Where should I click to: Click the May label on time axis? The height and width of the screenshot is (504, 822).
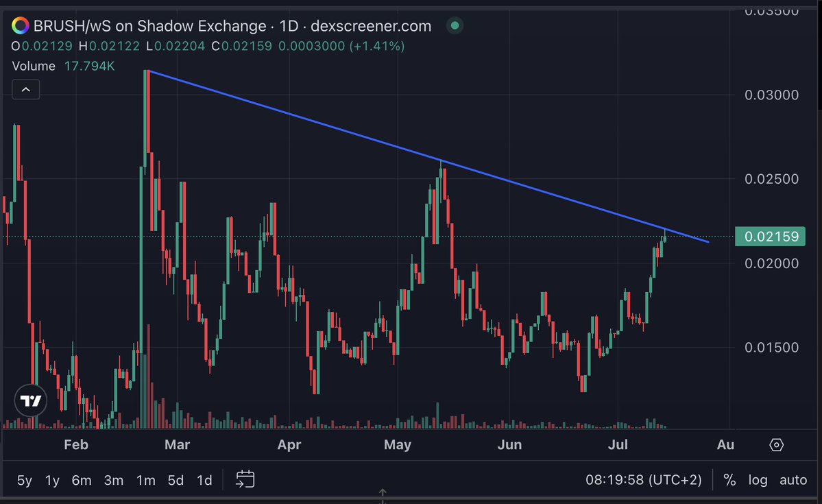[398, 445]
